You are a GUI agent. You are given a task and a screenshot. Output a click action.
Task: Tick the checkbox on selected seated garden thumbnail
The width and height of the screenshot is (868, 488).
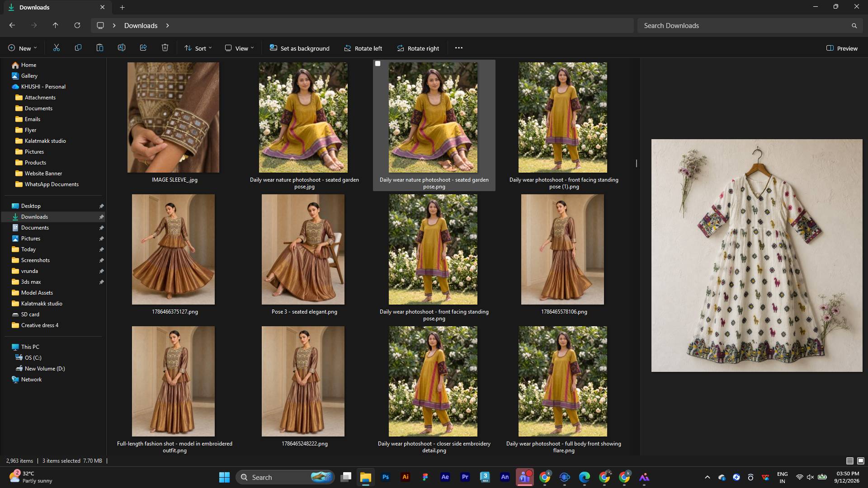pyautogui.click(x=378, y=64)
